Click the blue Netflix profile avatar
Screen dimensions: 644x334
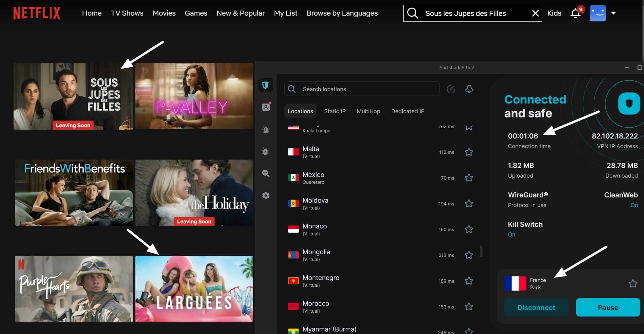[598, 13]
